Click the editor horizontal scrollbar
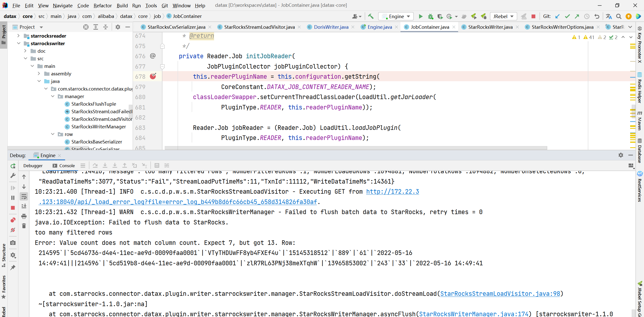This screenshot has width=644, height=317. coord(356,148)
